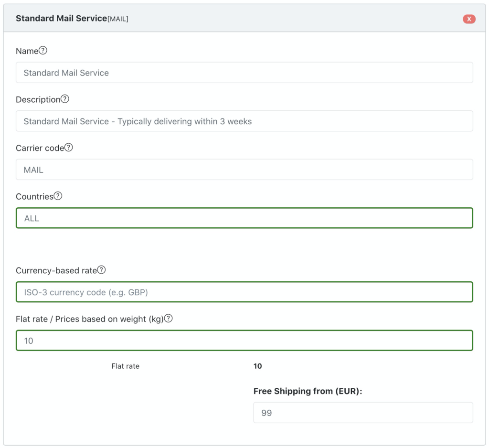Click into the Description text field
The width and height of the screenshot is (489, 448).
244,121
